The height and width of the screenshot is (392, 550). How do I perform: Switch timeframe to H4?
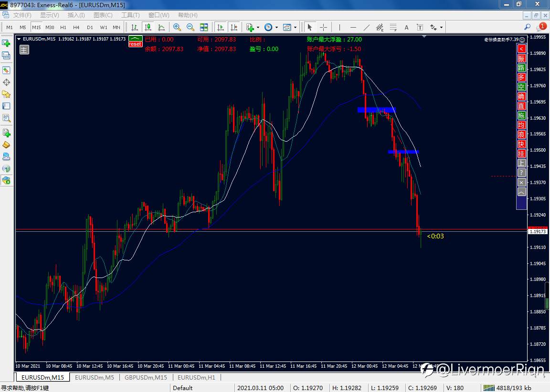coord(76,27)
